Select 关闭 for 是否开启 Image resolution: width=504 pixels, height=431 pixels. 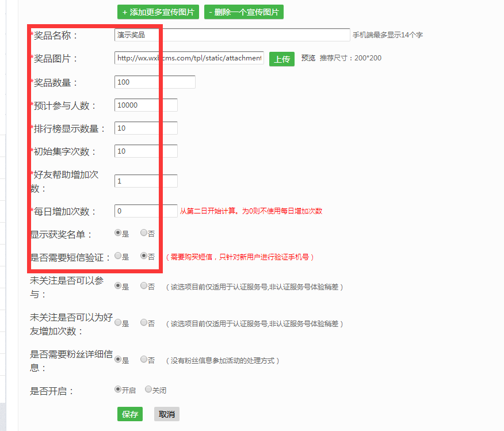[148, 390]
